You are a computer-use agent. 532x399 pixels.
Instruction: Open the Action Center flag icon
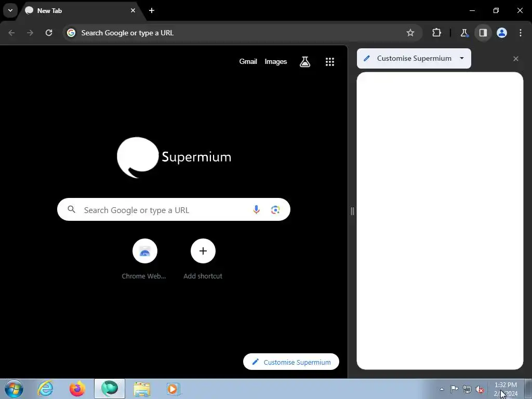(454, 389)
